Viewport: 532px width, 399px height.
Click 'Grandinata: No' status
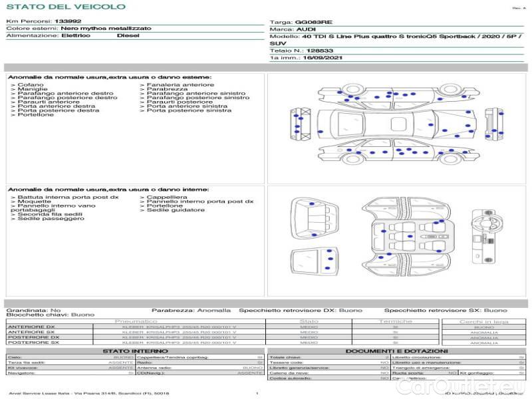point(33,310)
